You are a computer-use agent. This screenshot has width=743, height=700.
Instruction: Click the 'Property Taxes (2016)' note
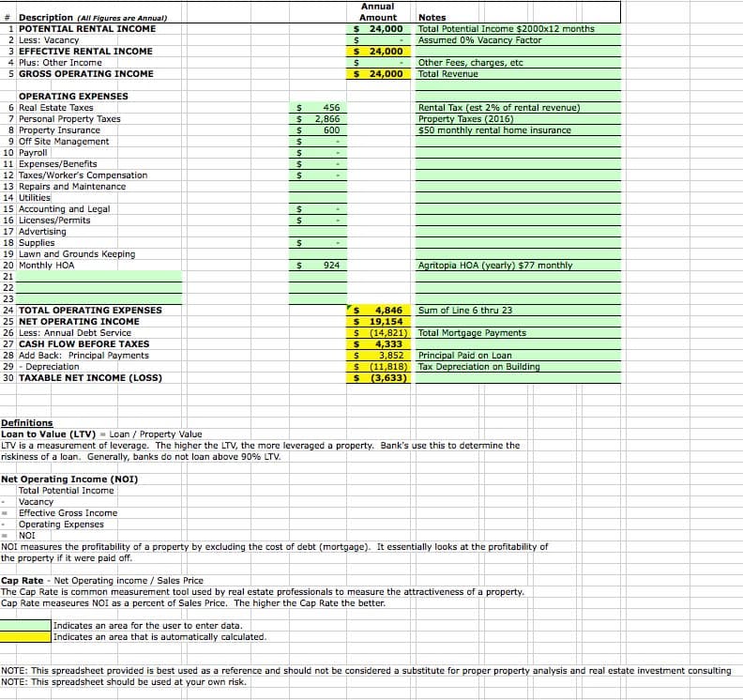click(466, 119)
